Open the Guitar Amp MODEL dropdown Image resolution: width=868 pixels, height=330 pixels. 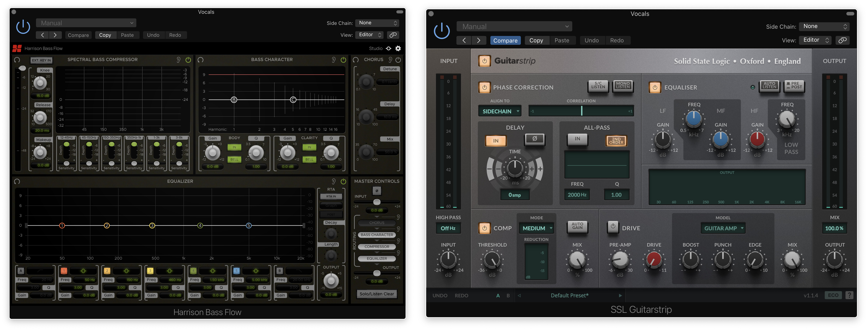pyautogui.click(x=723, y=228)
